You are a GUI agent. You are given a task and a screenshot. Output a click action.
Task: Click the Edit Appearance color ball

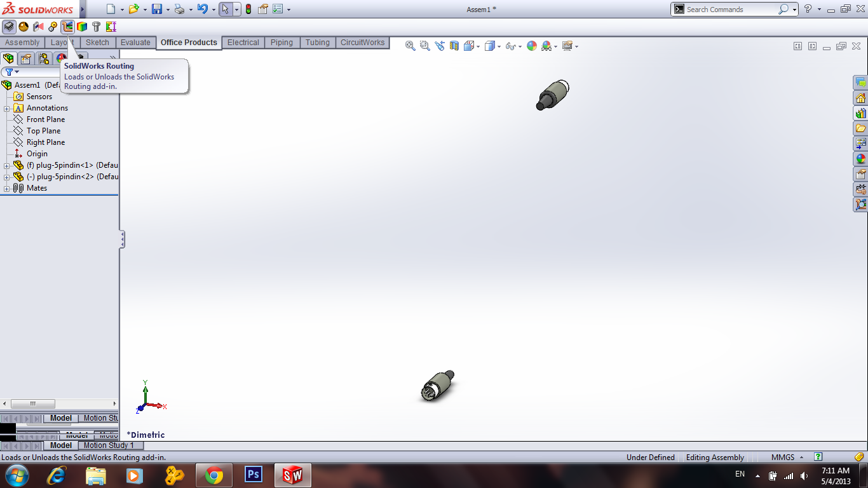(532, 46)
